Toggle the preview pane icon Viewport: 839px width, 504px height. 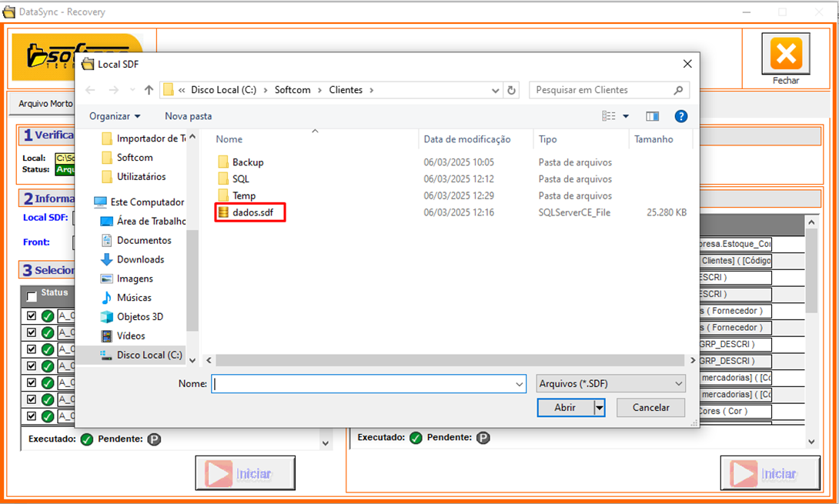[653, 116]
